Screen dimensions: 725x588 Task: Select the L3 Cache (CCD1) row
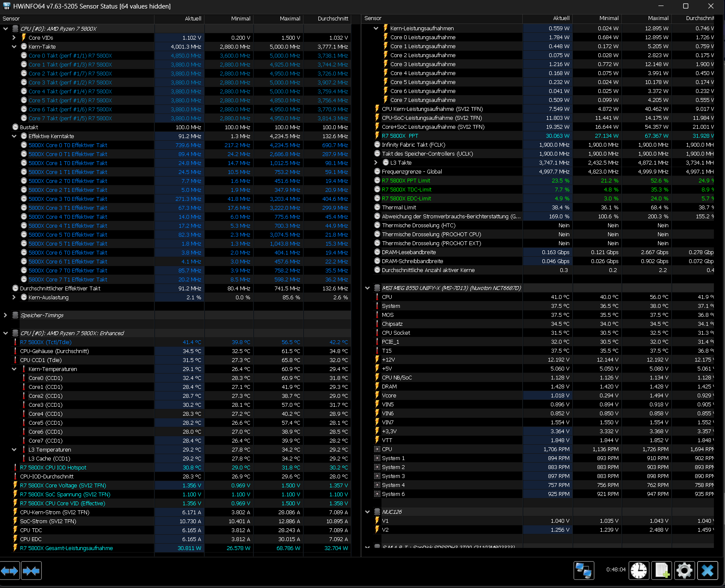click(175, 458)
